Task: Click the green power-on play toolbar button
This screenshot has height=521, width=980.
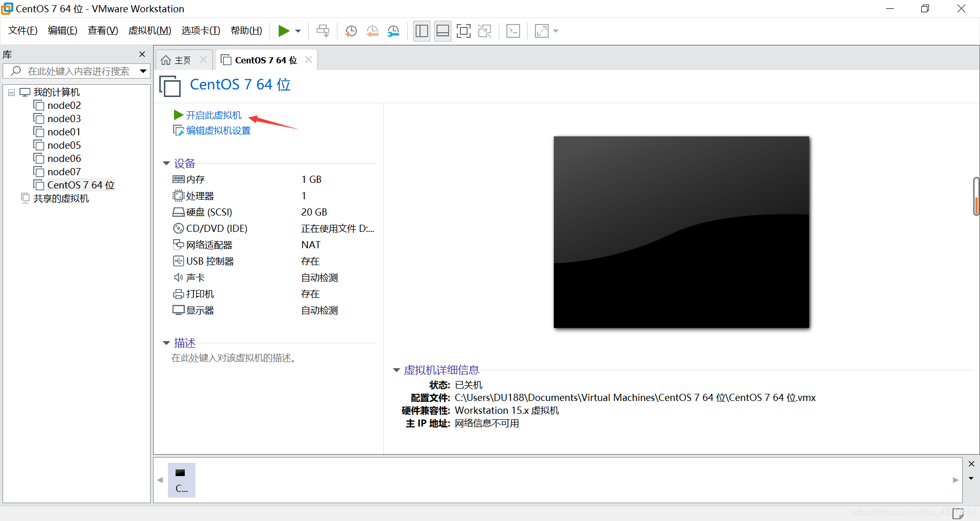Action: coord(284,31)
